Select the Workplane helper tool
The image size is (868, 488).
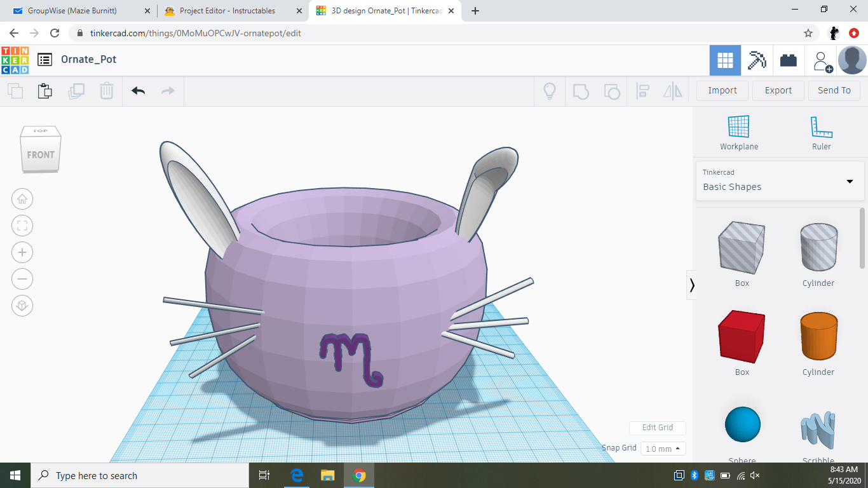[738, 130]
